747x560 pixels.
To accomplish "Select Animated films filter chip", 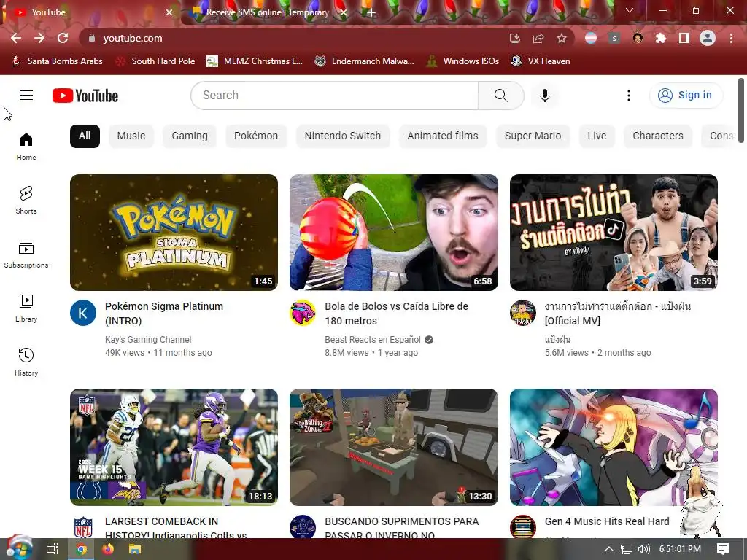I will click(443, 136).
